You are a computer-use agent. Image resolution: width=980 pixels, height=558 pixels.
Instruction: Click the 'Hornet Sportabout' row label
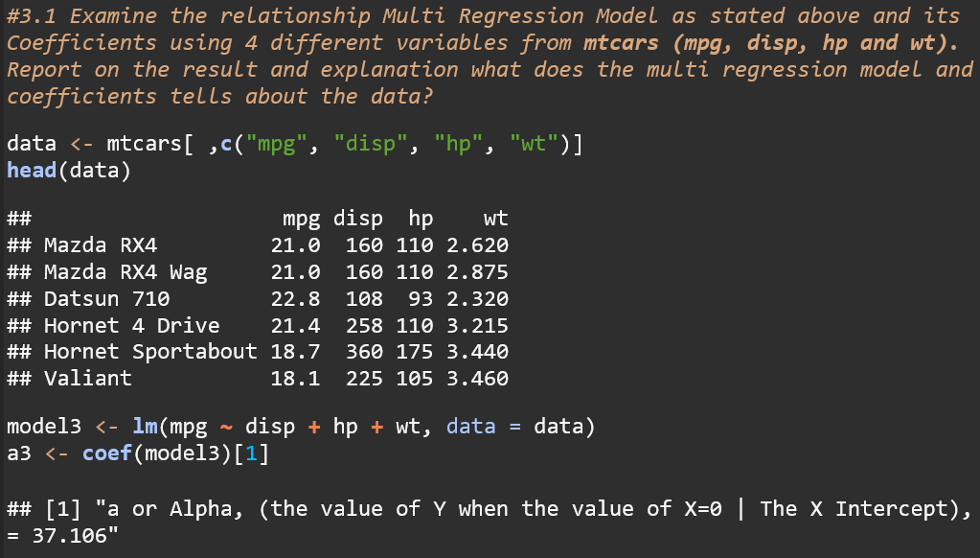coord(150,352)
